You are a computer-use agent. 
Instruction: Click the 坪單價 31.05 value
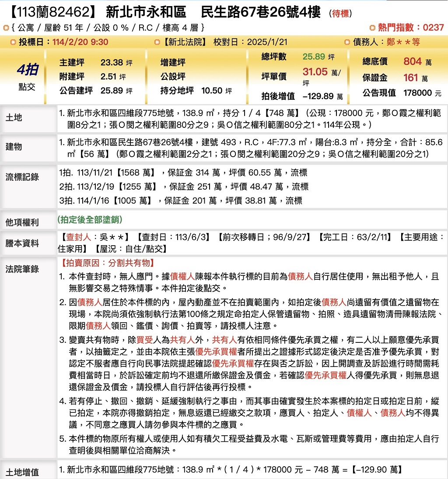tap(315, 72)
